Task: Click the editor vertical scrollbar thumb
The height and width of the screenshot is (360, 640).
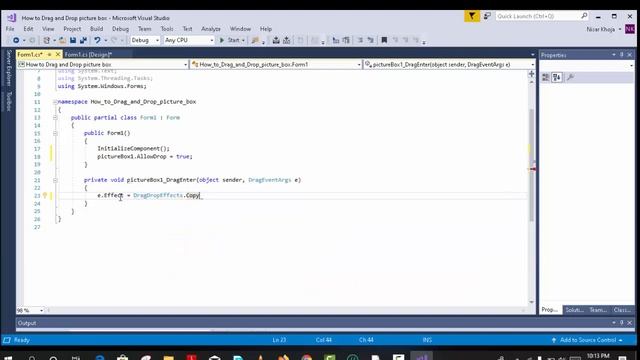Action: coord(531,165)
